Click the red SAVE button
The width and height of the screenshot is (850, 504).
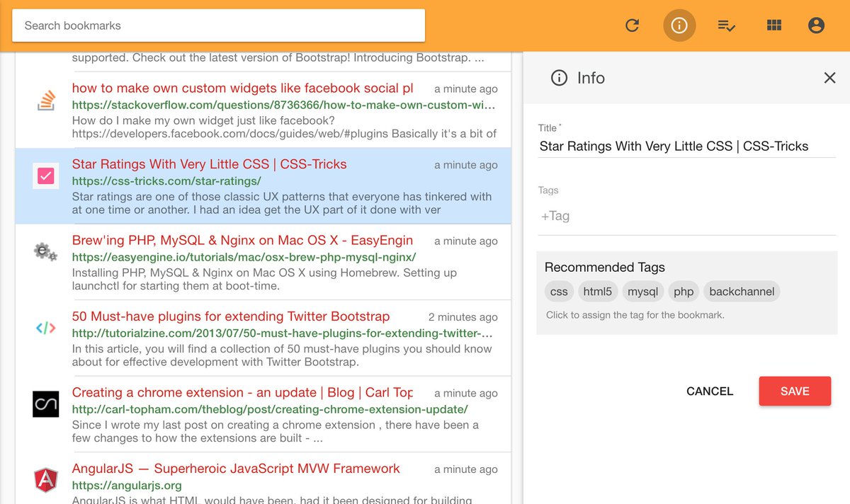click(795, 391)
